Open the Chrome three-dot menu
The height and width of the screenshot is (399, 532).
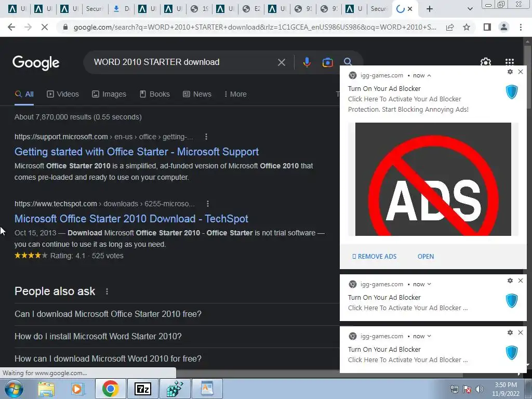(521, 27)
